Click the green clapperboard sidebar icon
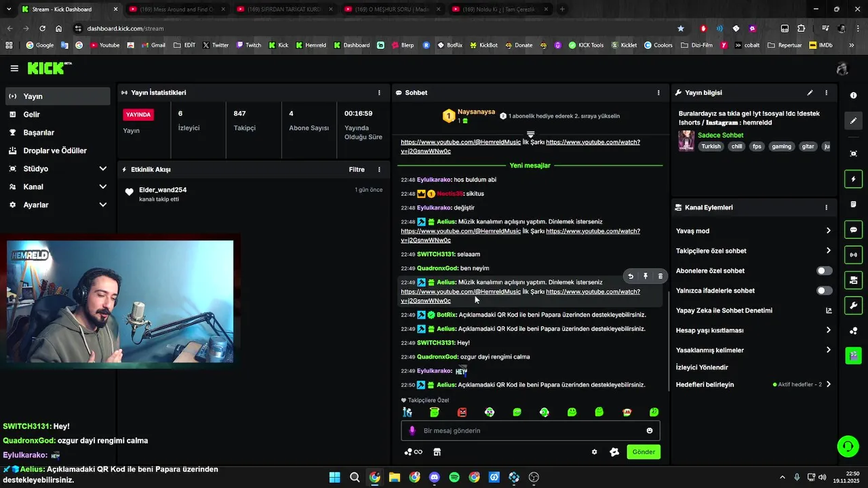Viewport: 868px width, 488px height. 853,355
